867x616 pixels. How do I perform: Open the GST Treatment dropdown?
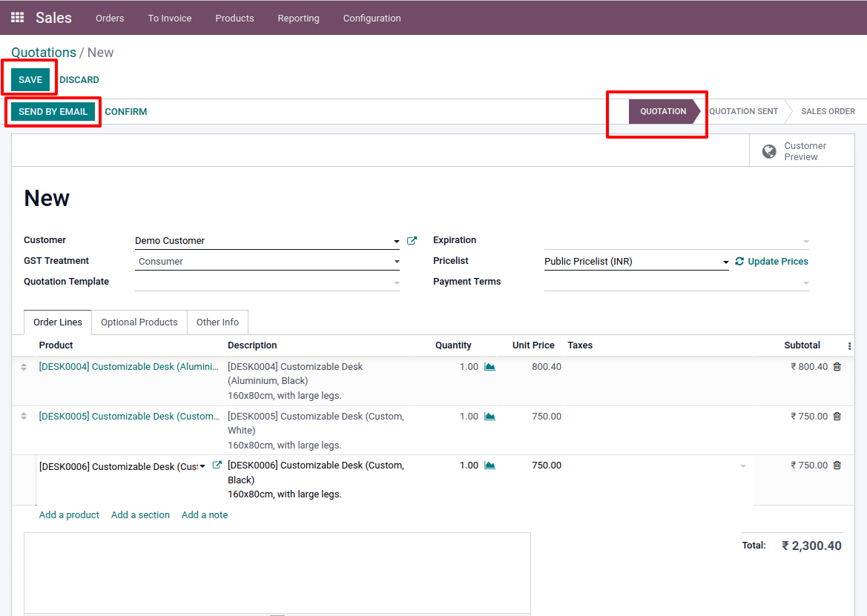coord(397,262)
